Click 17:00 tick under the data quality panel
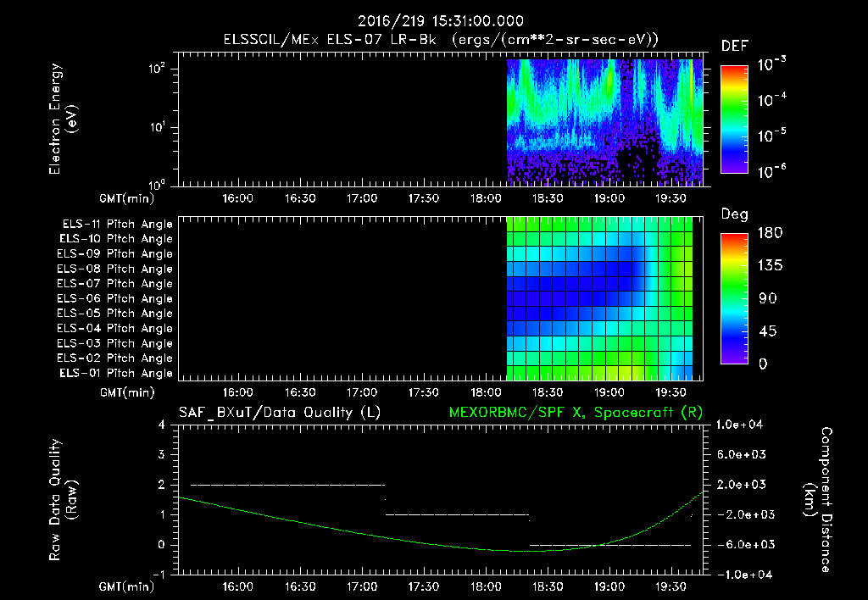Screen dimensions: 868x600 pyautogui.click(x=362, y=586)
